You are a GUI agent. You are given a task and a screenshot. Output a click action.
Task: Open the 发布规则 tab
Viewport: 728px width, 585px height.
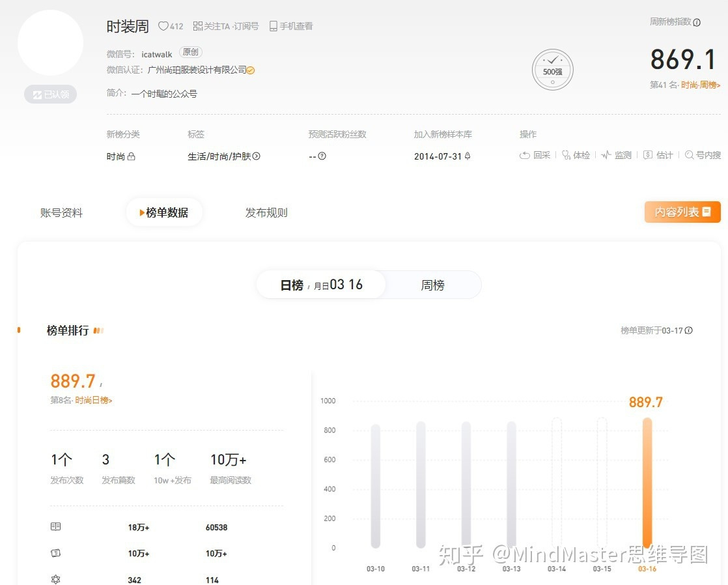click(266, 212)
